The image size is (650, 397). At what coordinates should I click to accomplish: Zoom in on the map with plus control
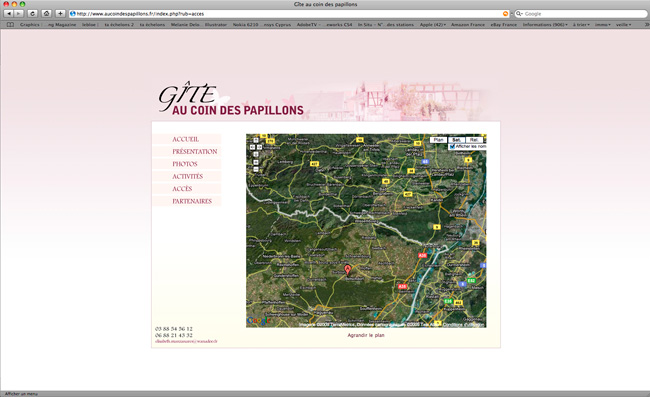coord(256,162)
